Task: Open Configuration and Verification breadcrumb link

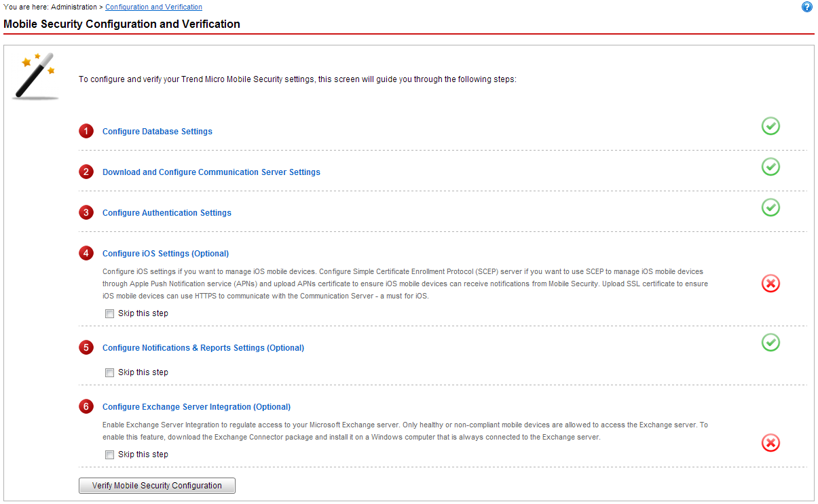Action: [153, 7]
